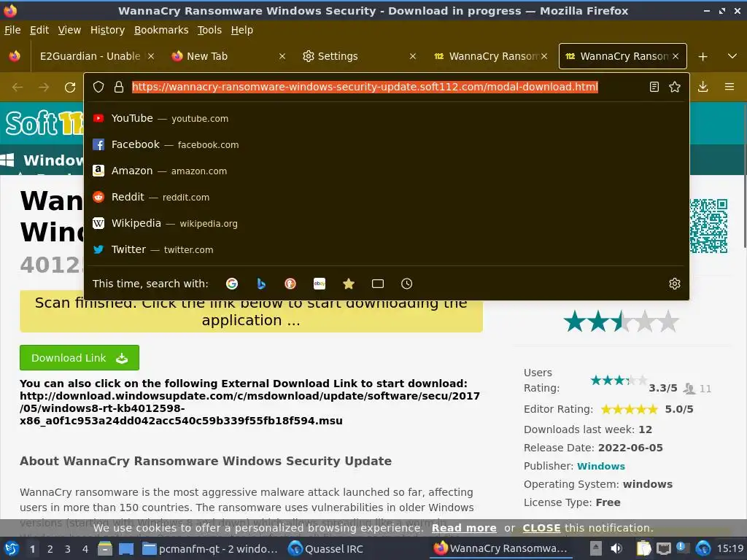
Task: Open the Firefox View pinned tab icon
Action: tap(15, 56)
